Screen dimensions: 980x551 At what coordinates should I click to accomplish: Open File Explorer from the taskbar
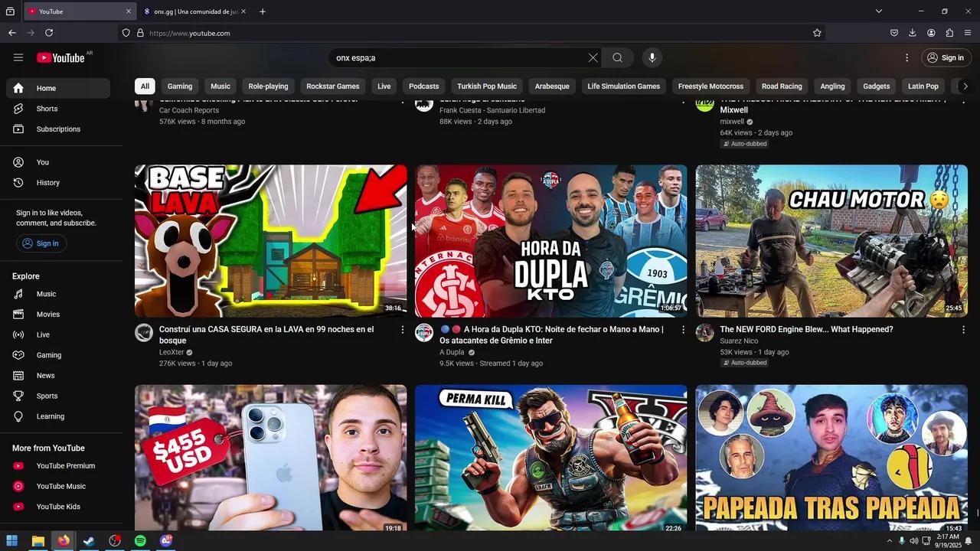(38, 541)
